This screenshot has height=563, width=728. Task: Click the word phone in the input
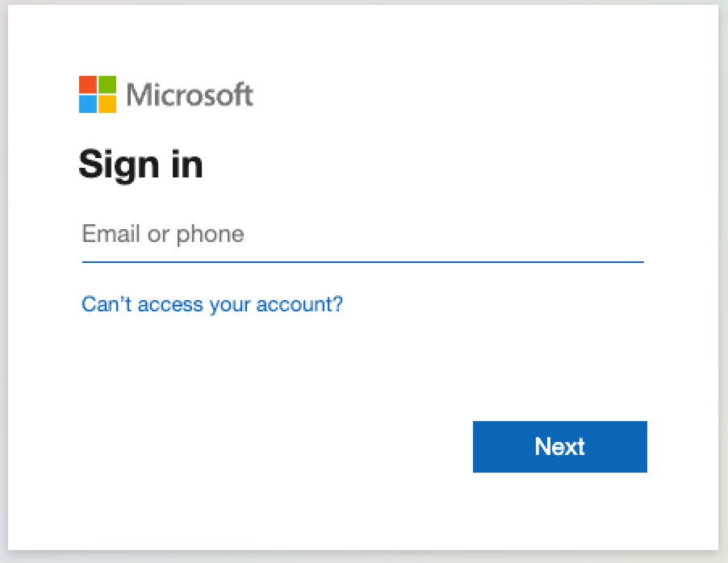tap(211, 235)
